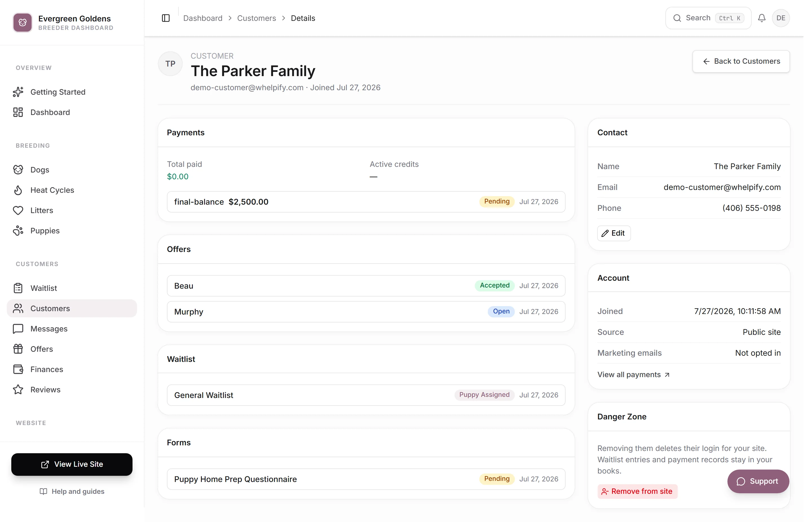Click View all payments link
The height and width of the screenshot is (522, 812).
(x=633, y=375)
